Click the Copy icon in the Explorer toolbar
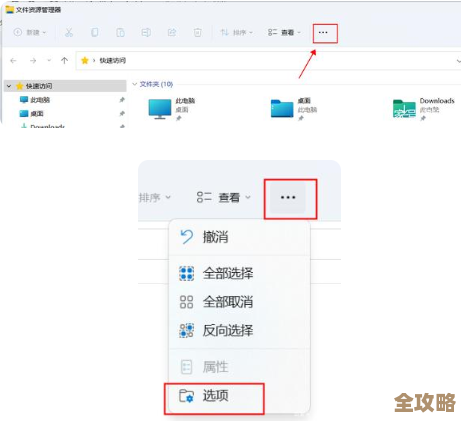This screenshot has height=421, width=461. 95,32
